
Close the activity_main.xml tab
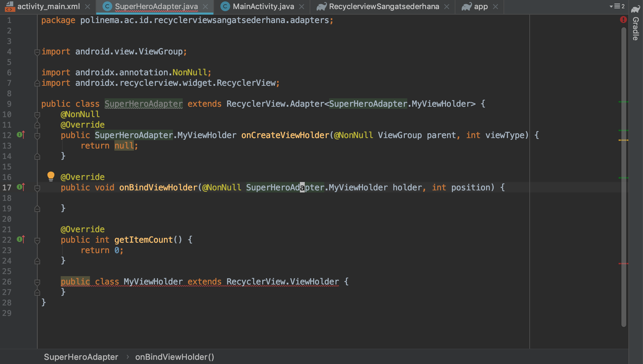[88, 7]
